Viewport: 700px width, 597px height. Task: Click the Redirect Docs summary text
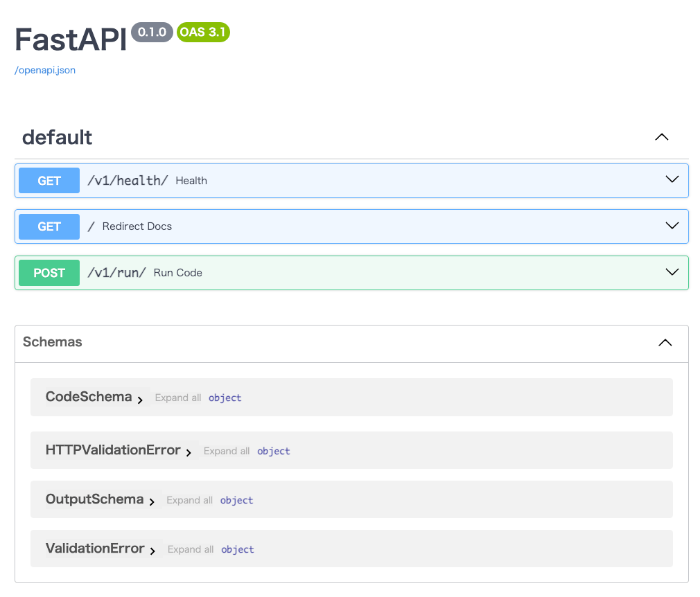pos(137,226)
